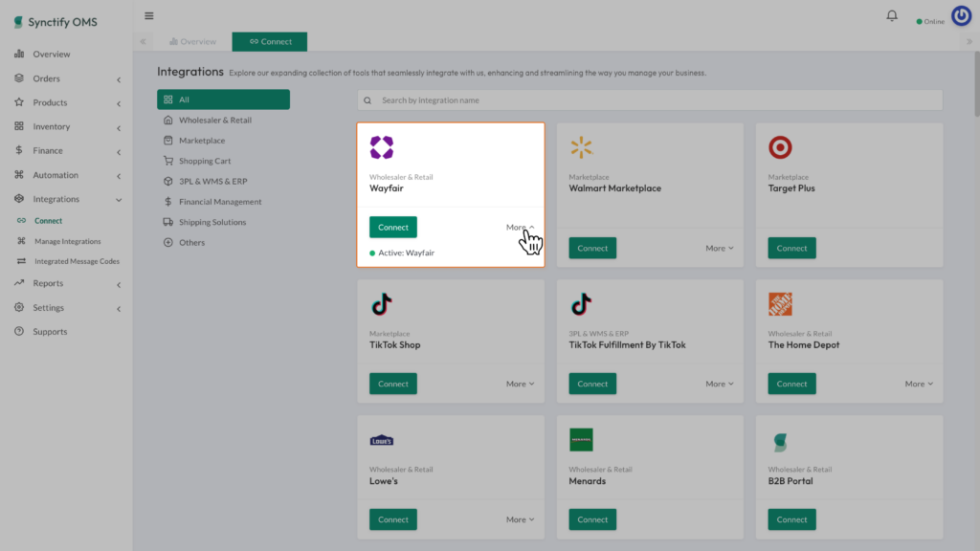Screen dimensions: 980x551
Task: Connect the Wayfair integration
Action: [x=393, y=228]
